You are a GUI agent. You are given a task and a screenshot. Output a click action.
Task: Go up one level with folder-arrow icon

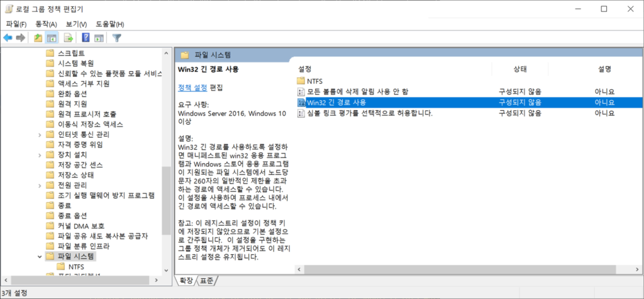pyautogui.click(x=38, y=38)
